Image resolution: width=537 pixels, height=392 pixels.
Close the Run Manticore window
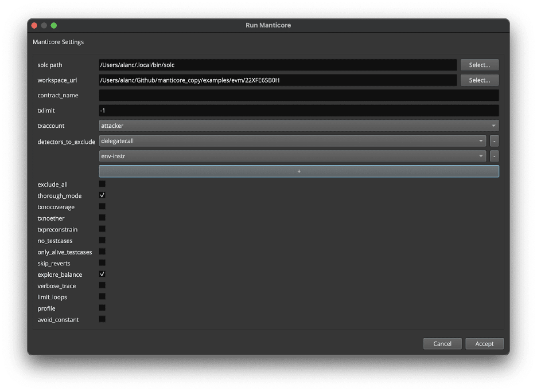(34, 25)
